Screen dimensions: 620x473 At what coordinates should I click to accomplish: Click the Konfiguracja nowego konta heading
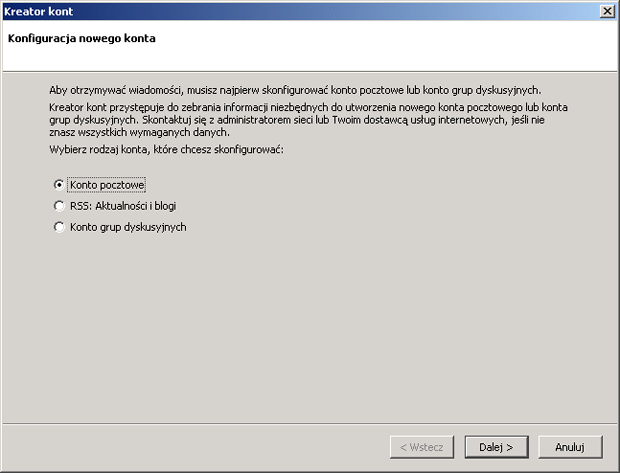(x=81, y=39)
